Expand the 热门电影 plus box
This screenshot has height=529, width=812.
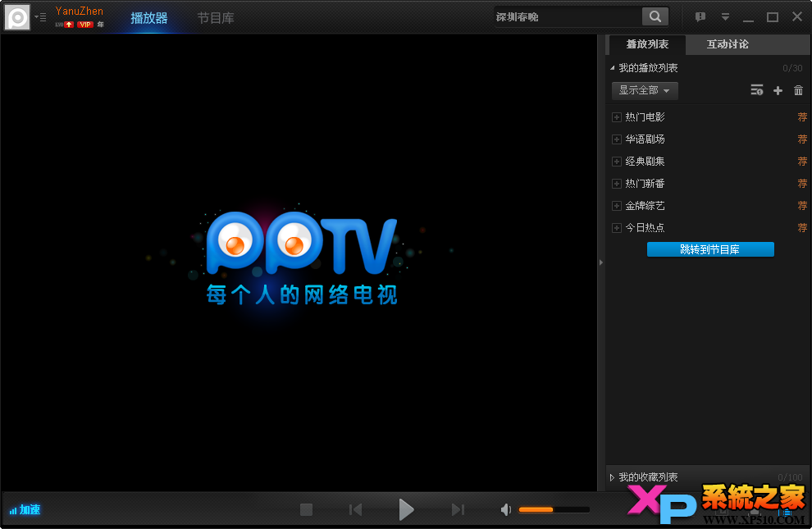click(x=616, y=117)
